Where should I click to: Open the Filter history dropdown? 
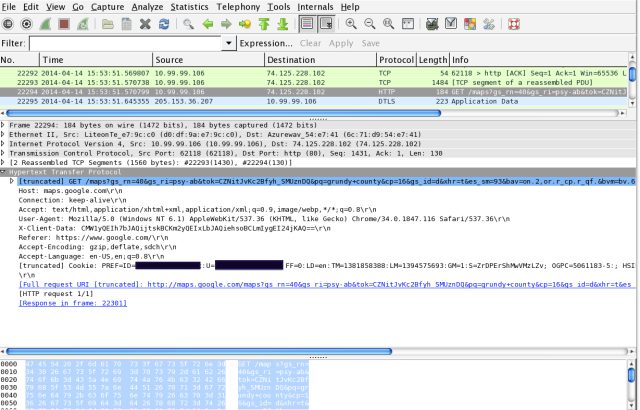(x=229, y=43)
